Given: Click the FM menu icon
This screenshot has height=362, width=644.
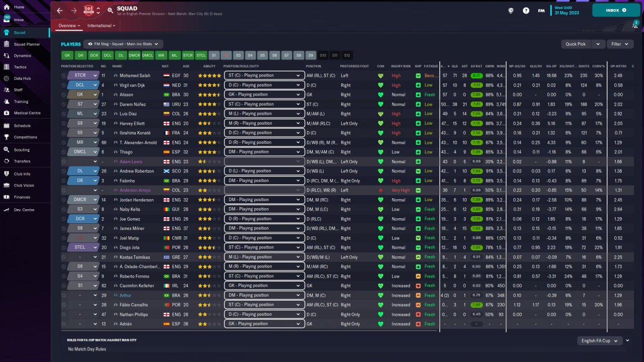Looking at the screenshot, I should click(541, 10).
